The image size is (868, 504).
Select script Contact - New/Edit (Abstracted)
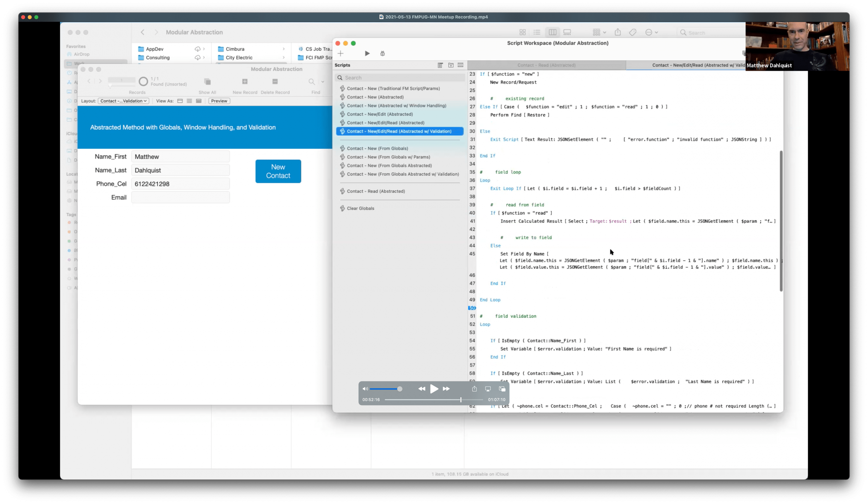pos(380,114)
